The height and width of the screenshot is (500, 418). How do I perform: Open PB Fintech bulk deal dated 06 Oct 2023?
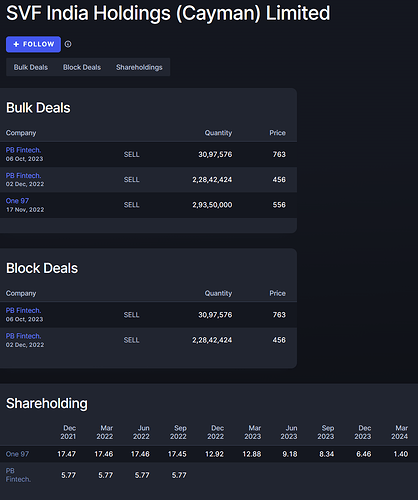pyautogui.click(x=23, y=150)
